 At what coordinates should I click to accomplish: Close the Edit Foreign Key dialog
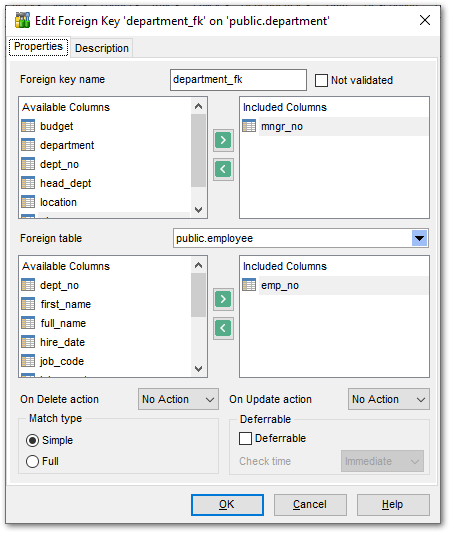click(425, 20)
